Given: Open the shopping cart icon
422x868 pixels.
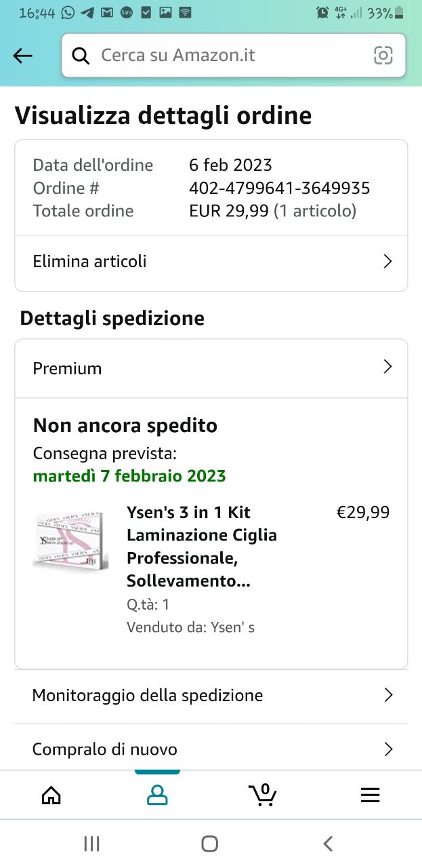Looking at the screenshot, I should [263, 794].
